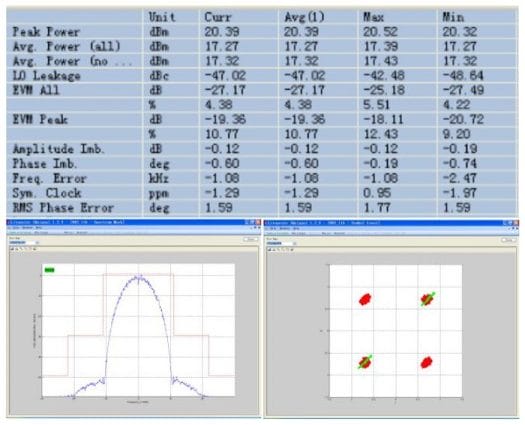Click the kHz unit of Freq. Error
This screenshot has width=525, height=425.
[158, 179]
